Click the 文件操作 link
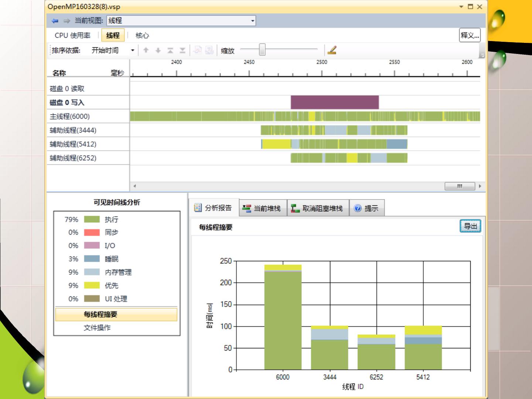 (97, 328)
